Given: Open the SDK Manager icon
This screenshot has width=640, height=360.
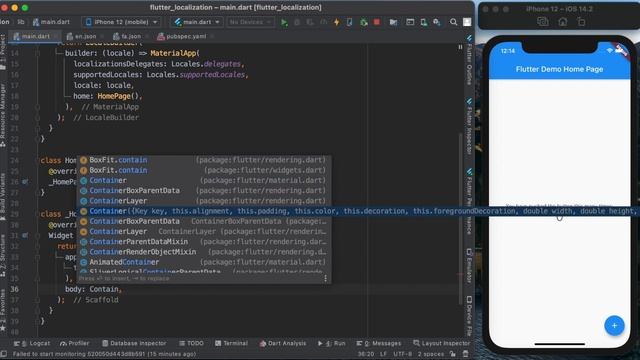Looking at the screenshot, I should pyautogui.click(x=437, y=22).
